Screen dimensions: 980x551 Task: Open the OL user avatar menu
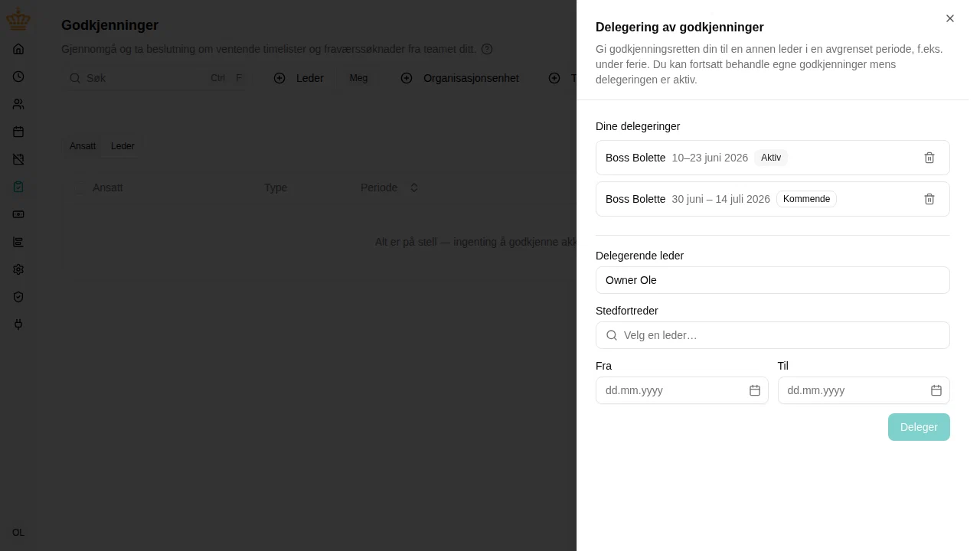pos(18,533)
